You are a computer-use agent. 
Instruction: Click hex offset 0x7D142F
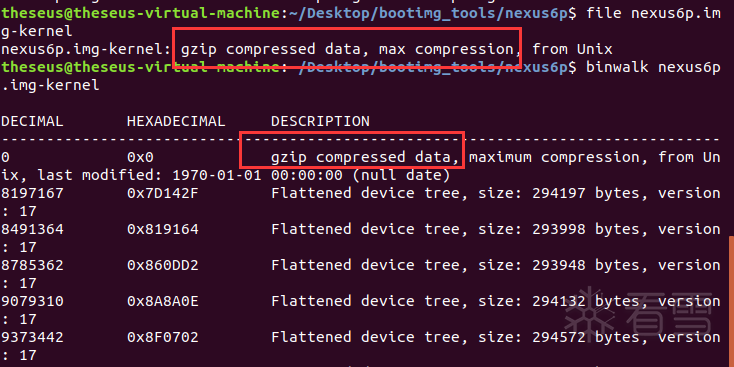pos(163,193)
